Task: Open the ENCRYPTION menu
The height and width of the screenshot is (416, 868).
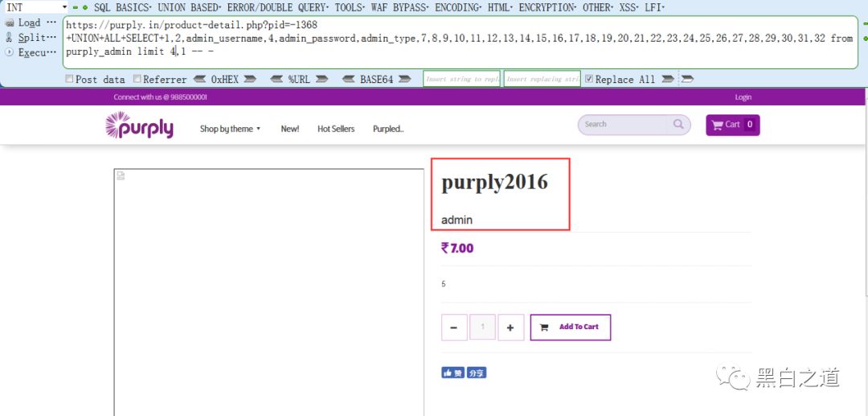Action: (547, 8)
